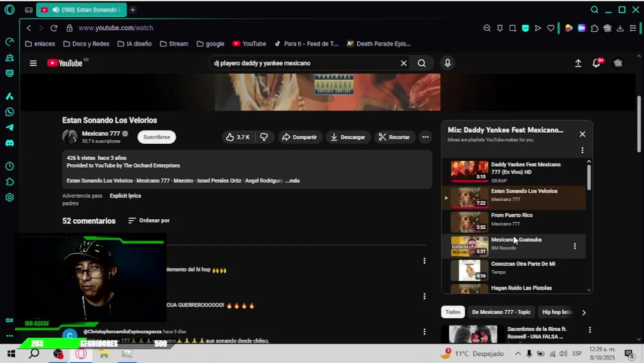This screenshot has height=363, width=644.
Task: Open Windows Start menu
Action: (x=11, y=354)
